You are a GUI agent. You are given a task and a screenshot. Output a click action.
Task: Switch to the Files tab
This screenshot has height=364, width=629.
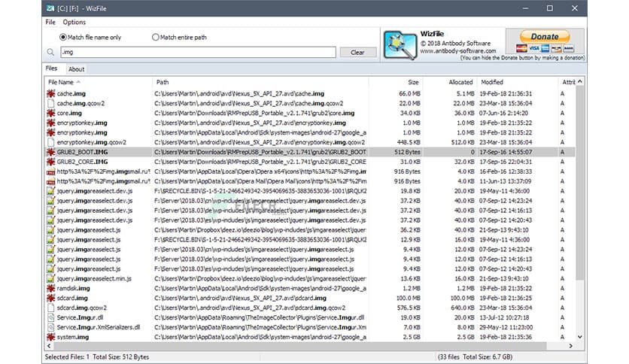(x=51, y=68)
